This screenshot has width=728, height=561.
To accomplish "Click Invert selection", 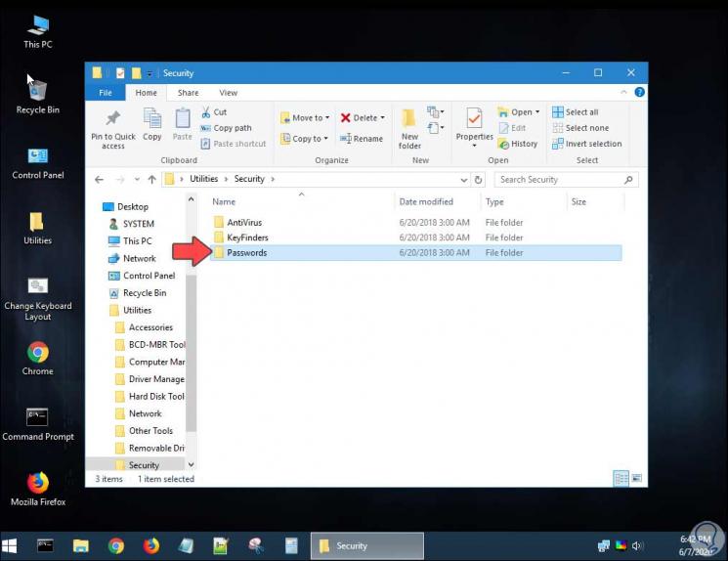I will click(587, 144).
